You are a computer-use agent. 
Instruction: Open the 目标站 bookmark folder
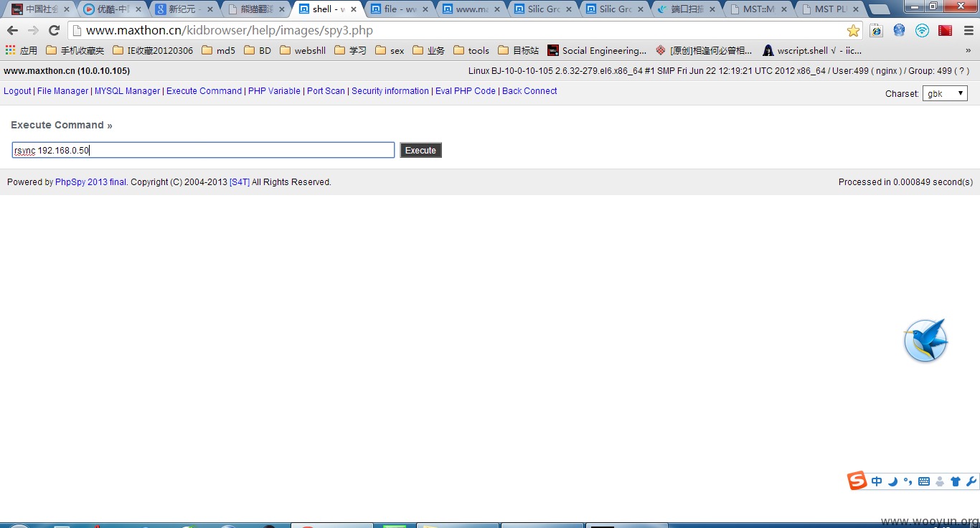point(518,50)
